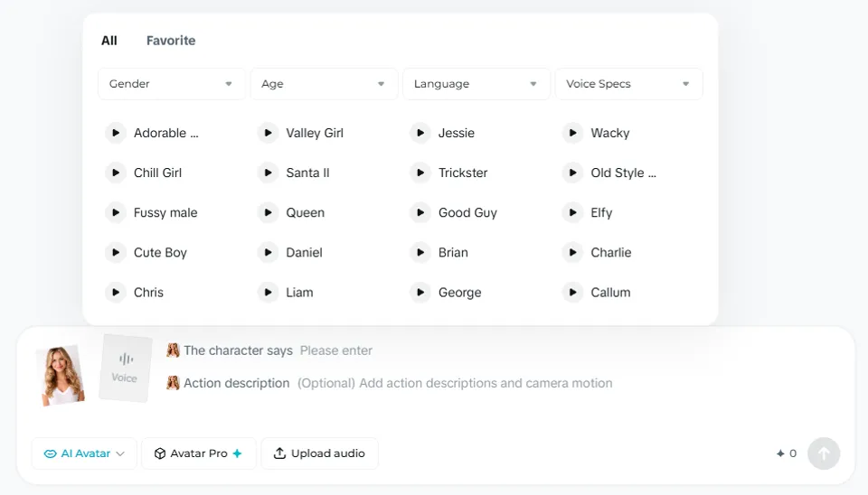Click the round send arrow button
This screenshot has height=495, width=868.
point(824,453)
